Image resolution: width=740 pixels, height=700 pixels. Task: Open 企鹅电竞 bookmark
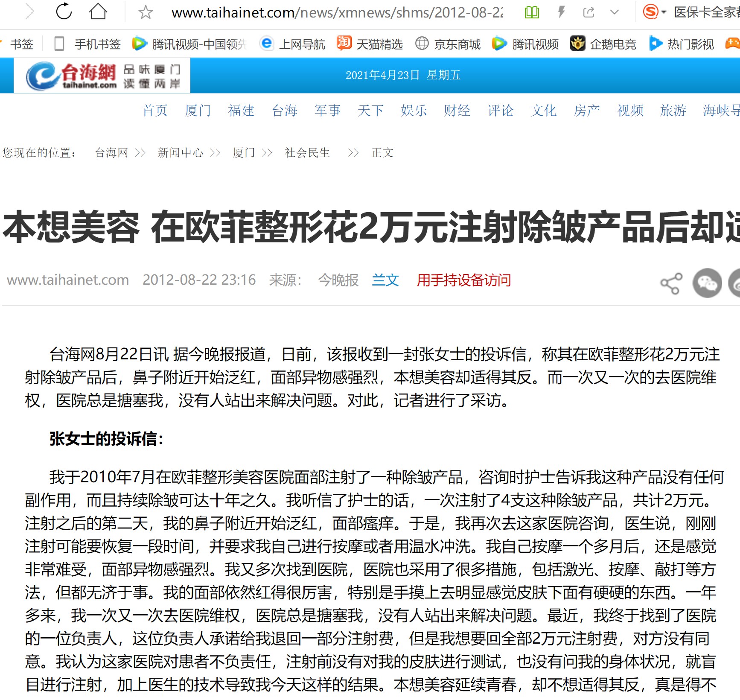[603, 44]
